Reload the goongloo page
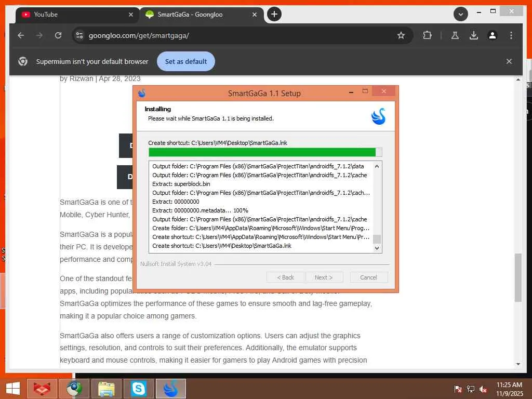Image resolution: width=532 pixels, height=399 pixels. coord(58,35)
